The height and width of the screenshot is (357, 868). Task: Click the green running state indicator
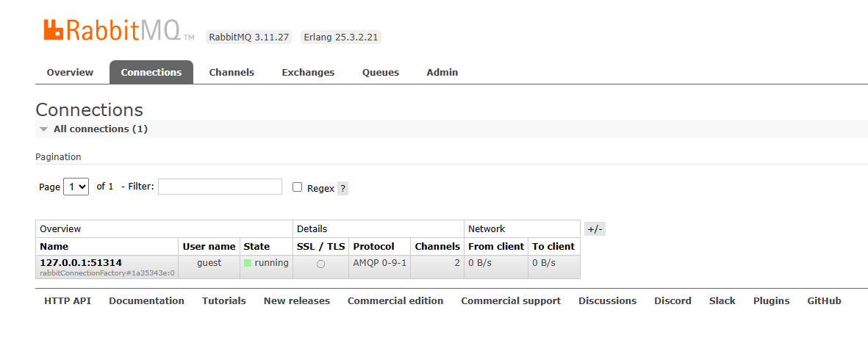(248, 263)
